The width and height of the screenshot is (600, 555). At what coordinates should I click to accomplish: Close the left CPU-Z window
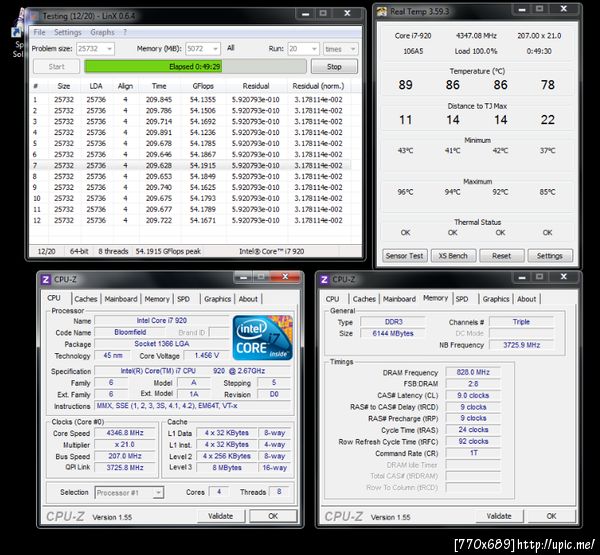pos(285,276)
